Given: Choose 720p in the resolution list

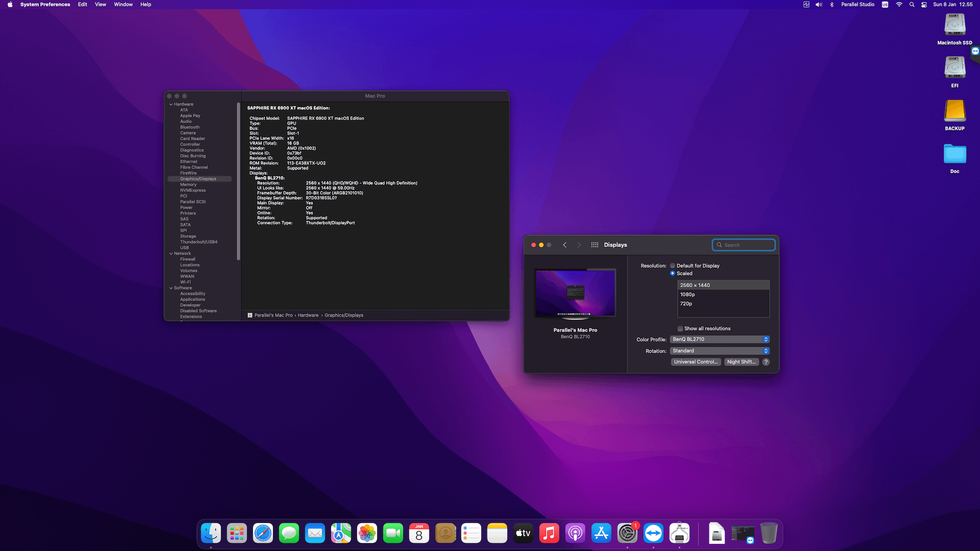Looking at the screenshot, I should pos(723,304).
